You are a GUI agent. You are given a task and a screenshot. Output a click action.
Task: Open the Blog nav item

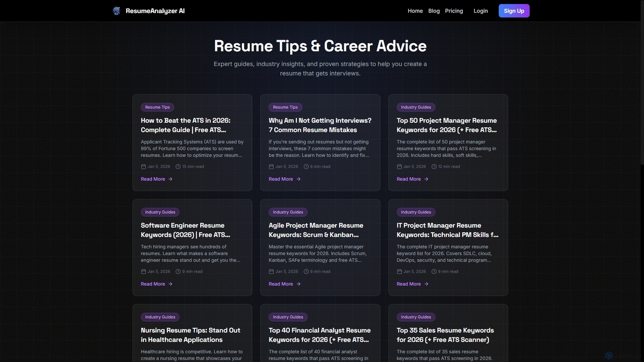(434, 11)
